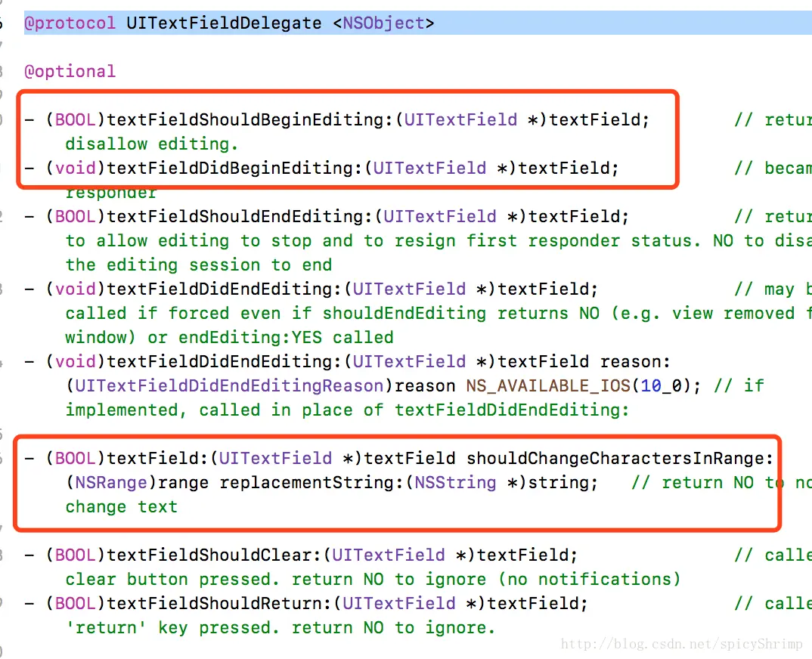Click comment 'the editing session to end'
The width and height of the screenshot is (812, 659).
pyautogui.click(x=198, y=265)
